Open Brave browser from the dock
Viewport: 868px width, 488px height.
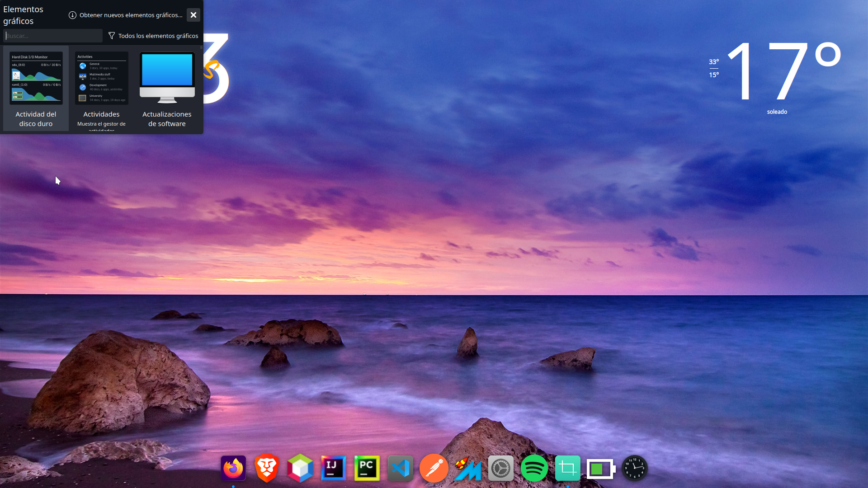(x=267, y=468)
